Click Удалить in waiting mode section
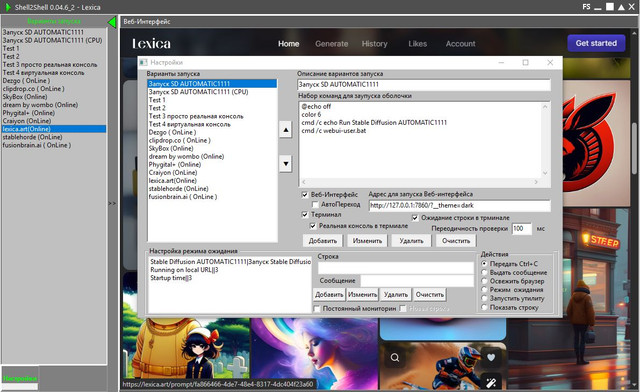 396,294
